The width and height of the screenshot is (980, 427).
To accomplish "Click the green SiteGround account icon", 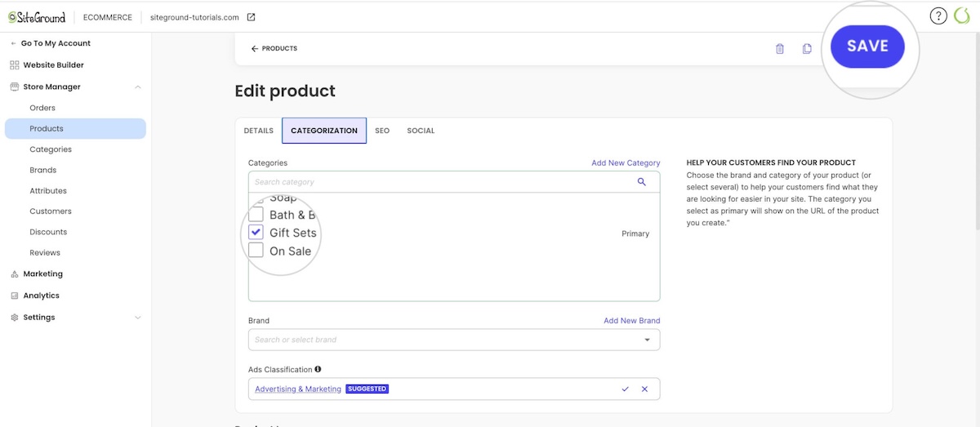I will click(962, 16).
